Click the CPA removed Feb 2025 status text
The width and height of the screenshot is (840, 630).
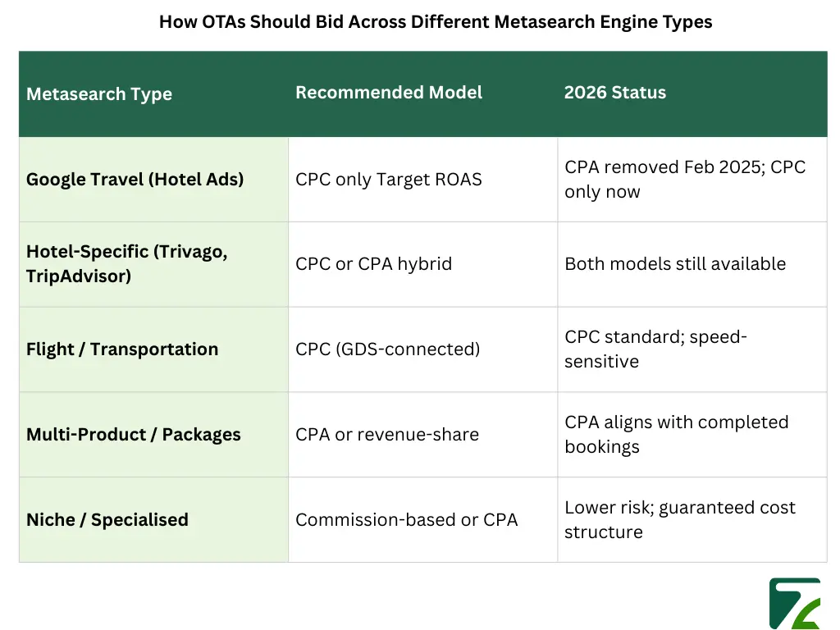point(685,180)
